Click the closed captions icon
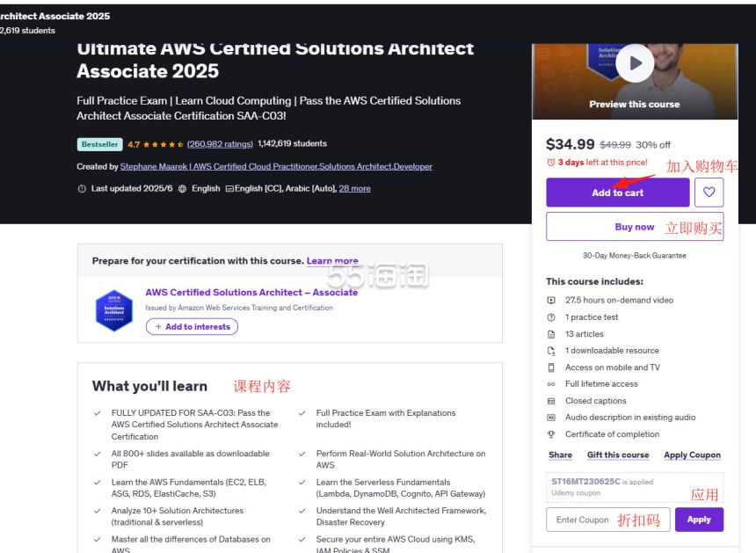This screenshot has width=756, height=553. 551,401
